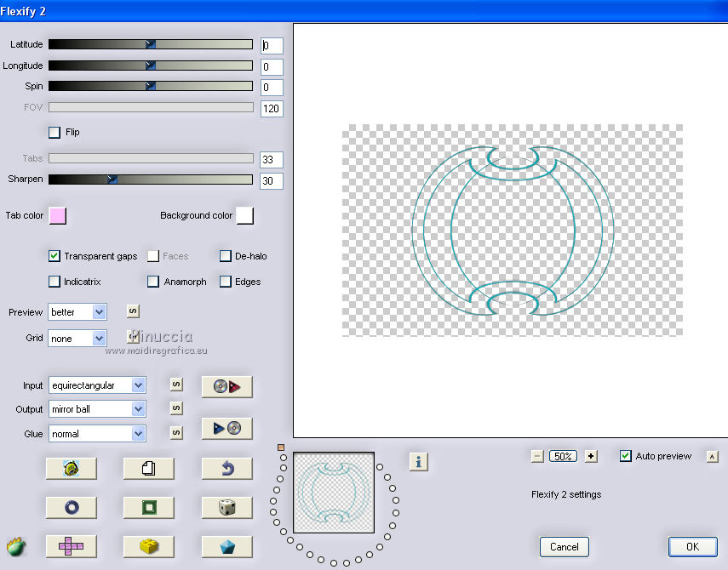Disable Auto preview checkbox

coord(625,456)
